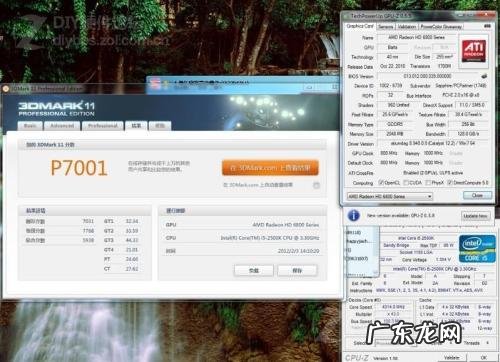Click the load button left of 保存 in 3DMark

point(254,271)
